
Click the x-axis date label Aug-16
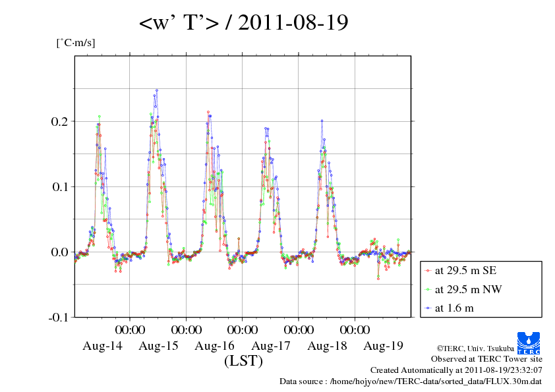(x=214, y=346)
